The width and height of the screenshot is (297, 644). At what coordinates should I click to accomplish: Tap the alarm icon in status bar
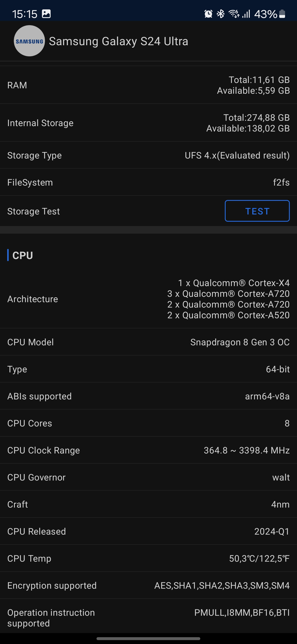[x=208, y=14]
